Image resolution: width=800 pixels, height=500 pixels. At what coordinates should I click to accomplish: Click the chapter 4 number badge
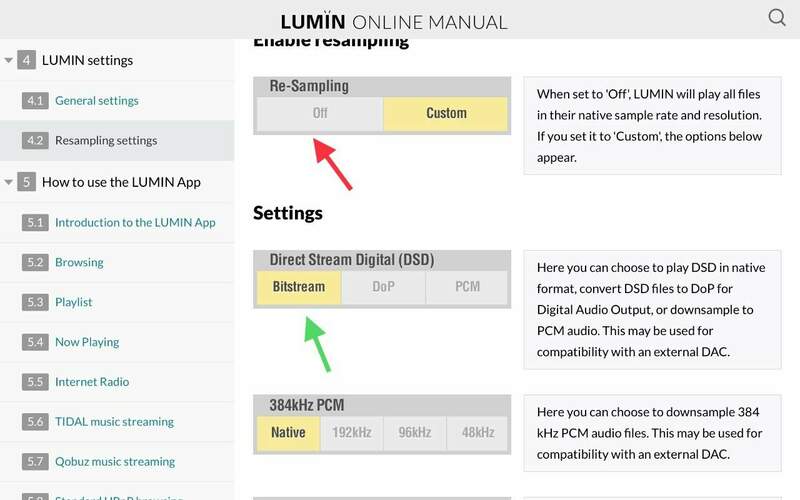point(27,60)
